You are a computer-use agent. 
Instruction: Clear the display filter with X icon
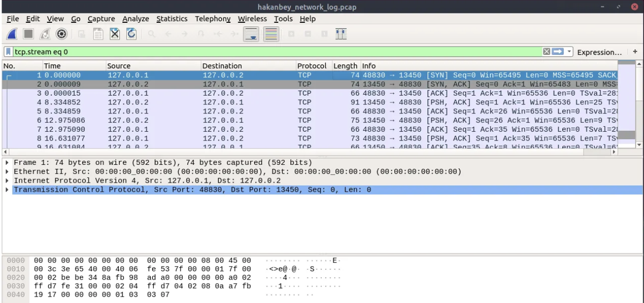tap(547, 52)
